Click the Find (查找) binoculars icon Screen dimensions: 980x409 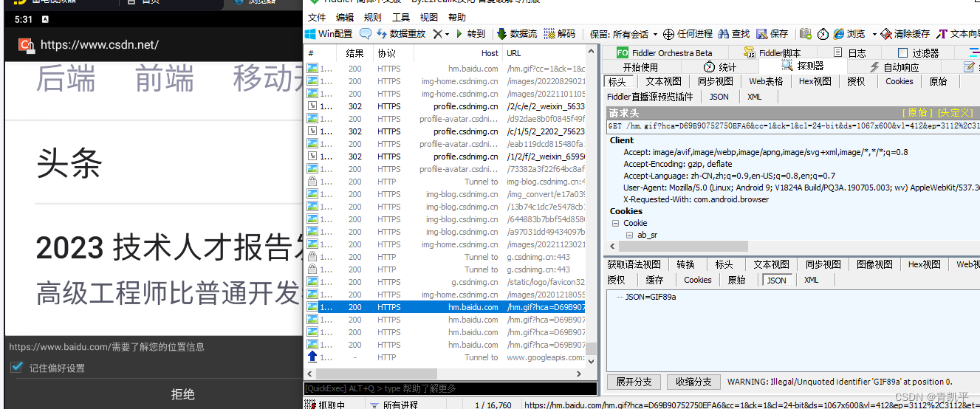click(724, 34)
